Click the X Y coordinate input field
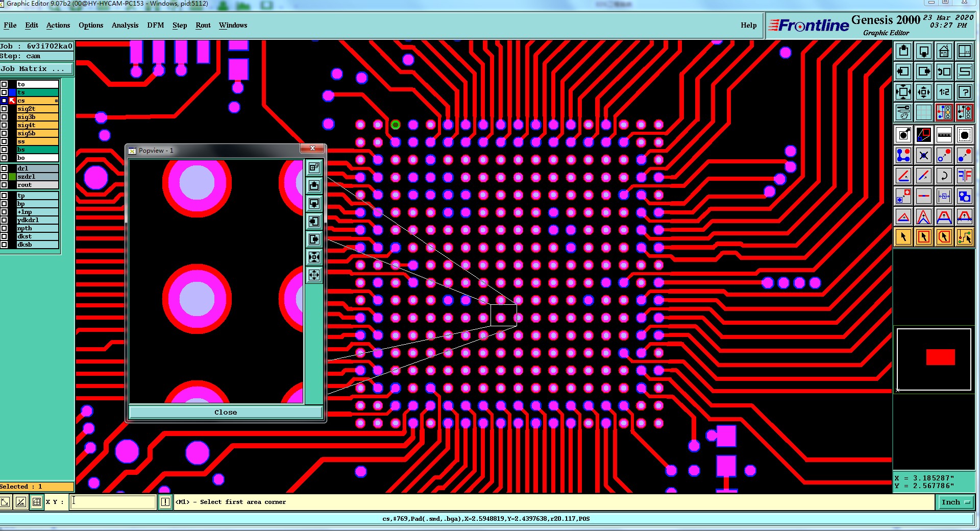Viewport: 980px width, 531px height. pyautogui.click(x=113, y=502)
